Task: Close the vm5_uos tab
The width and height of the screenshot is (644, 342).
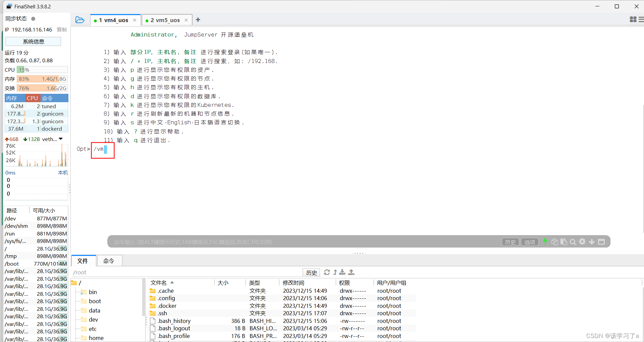Action: (186, 20)
